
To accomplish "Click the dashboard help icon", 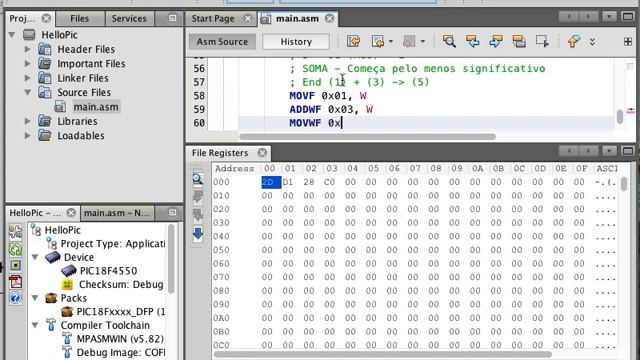I will click(x=16, y=298).
